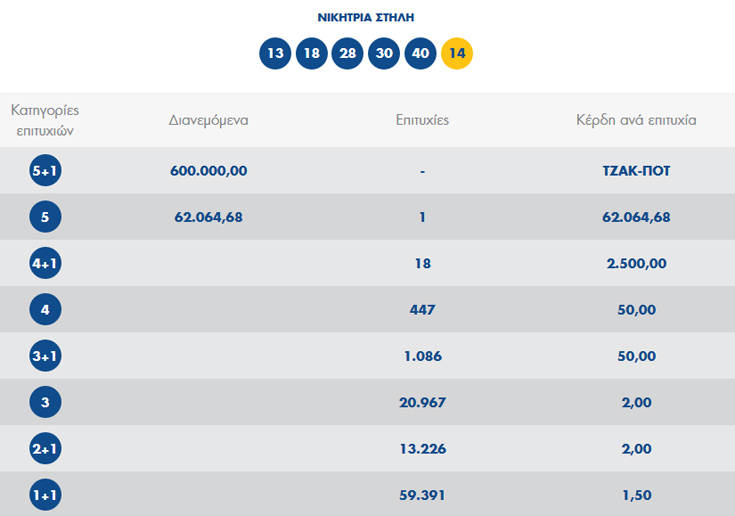735x516 pixels.
Task: Click the ΝΙΚΗΤΡΙΑ ΣΤΗΛΗ heading
Action: (x=365, y=18)
